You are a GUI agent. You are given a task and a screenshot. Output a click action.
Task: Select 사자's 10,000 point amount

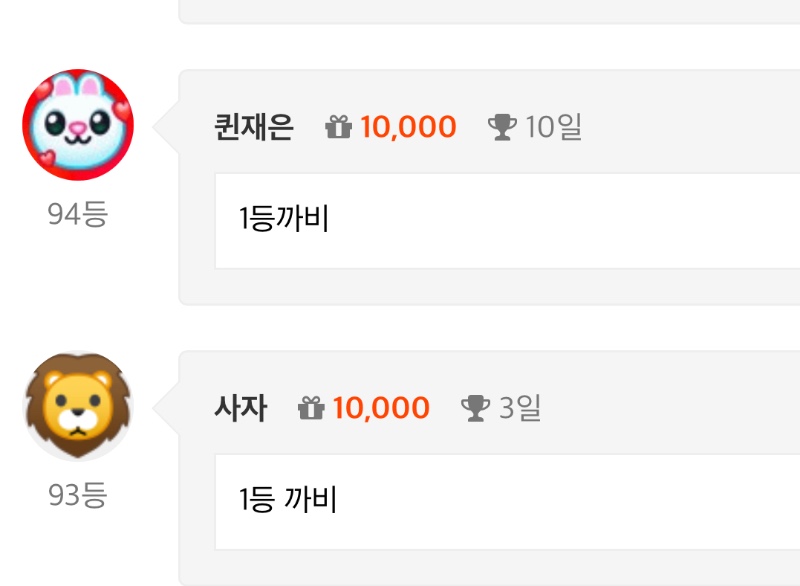pyautogui.click(x=381, y=408)
